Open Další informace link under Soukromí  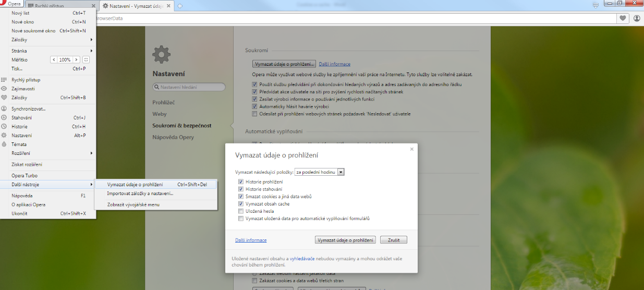click(x=335, y=64)
